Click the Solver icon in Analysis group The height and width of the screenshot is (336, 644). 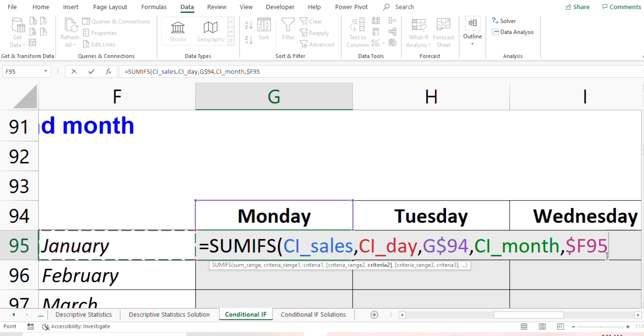[x=495, y=21]
